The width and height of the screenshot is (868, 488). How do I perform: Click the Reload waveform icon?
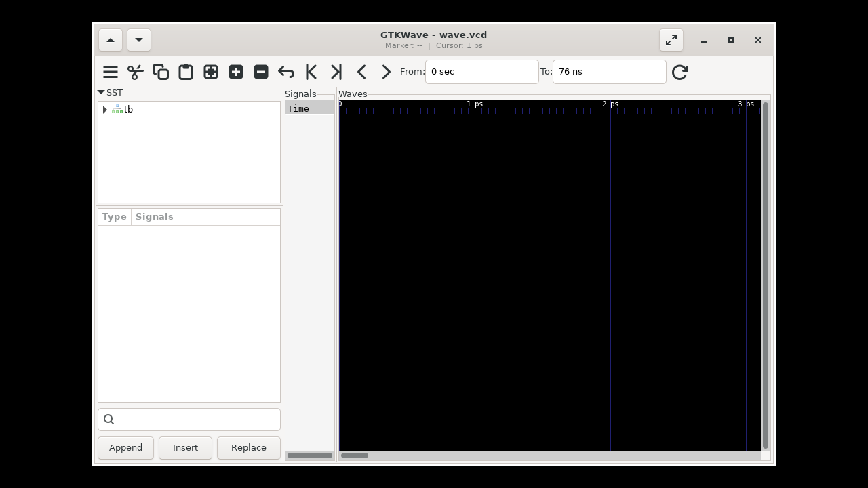pyautogui.click(x=680, y=72)
